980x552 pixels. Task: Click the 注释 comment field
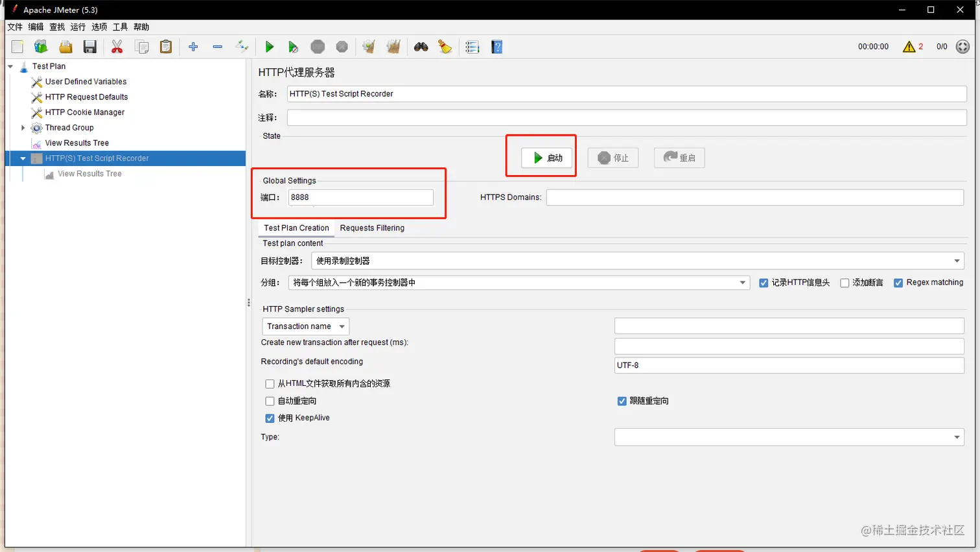click(x=627, y=117)
